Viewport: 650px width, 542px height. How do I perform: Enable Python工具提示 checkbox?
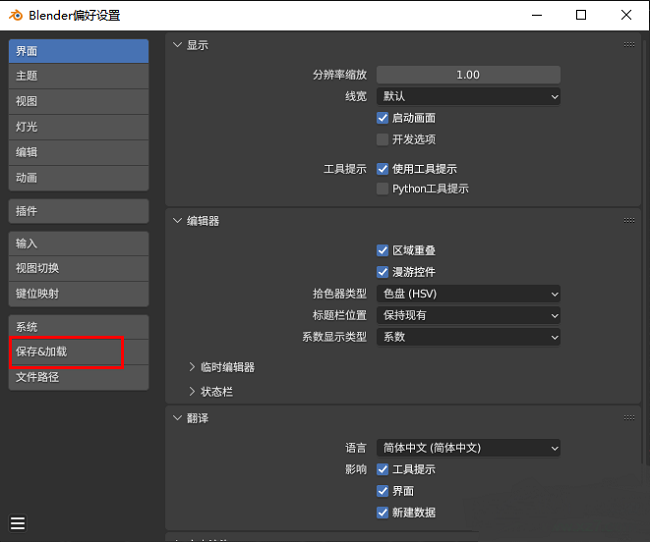click(x=382, y=189)
